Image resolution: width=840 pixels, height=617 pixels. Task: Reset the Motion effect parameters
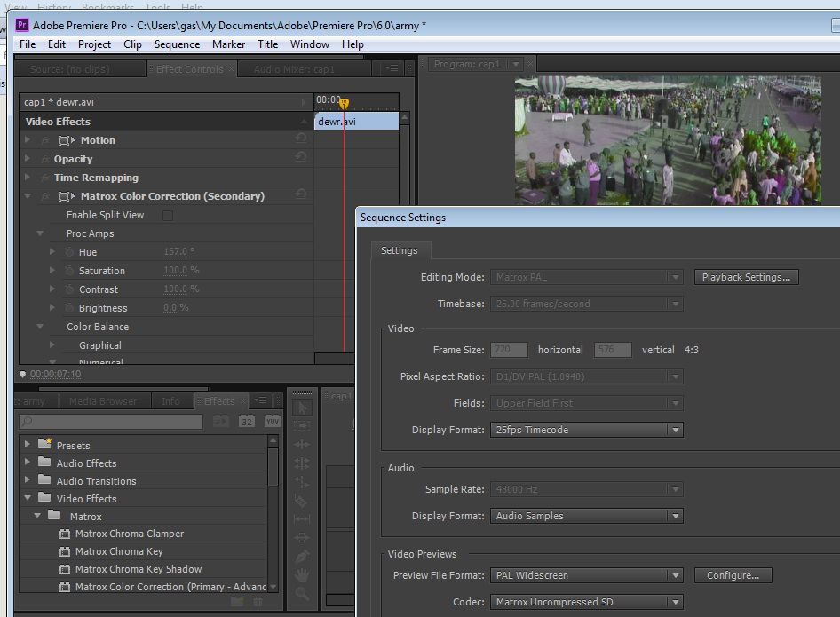point(301,139)
